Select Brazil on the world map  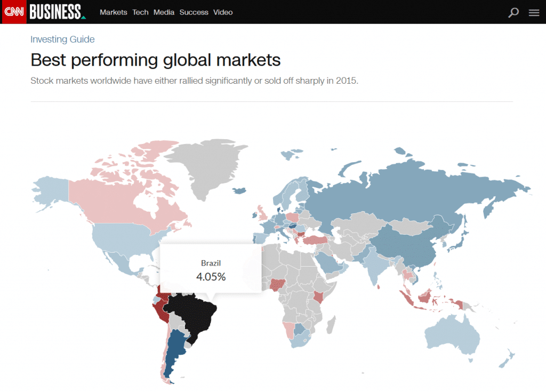[195, 315]
